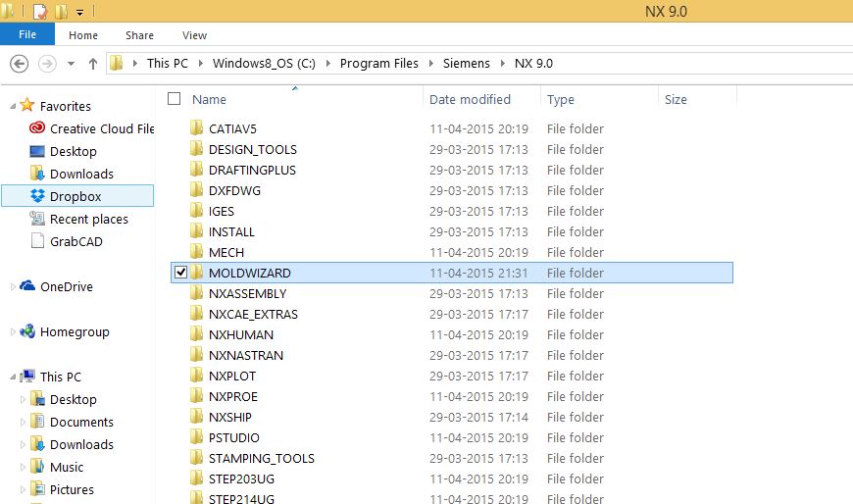Select the DRAFTINGPLUS folder icon
Viewport: 853px width, 504px height.
point(196,170)
